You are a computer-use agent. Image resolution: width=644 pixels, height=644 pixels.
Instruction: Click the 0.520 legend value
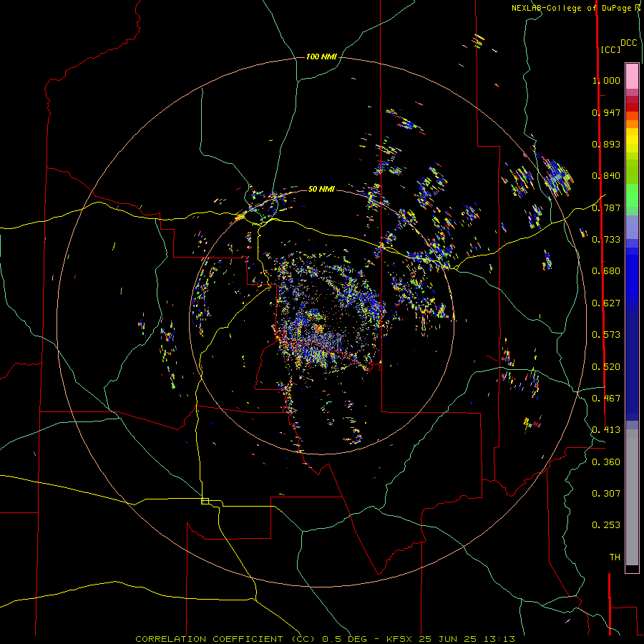[606, 367]
